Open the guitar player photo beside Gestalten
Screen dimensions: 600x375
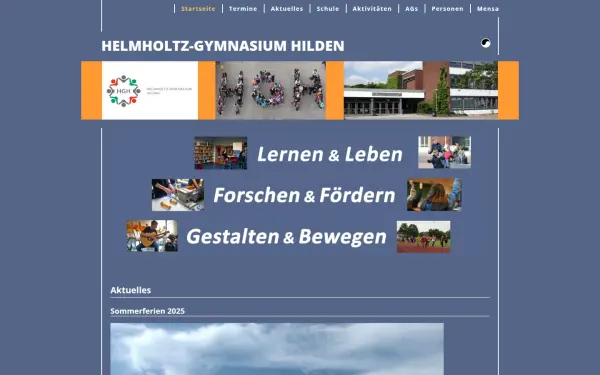tap(152, 236)
